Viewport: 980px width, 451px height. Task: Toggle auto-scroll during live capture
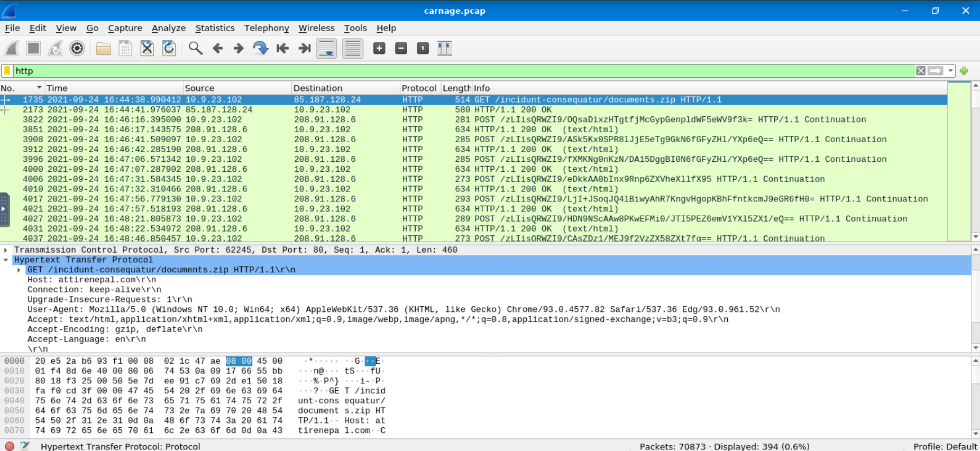pos(326,49)
